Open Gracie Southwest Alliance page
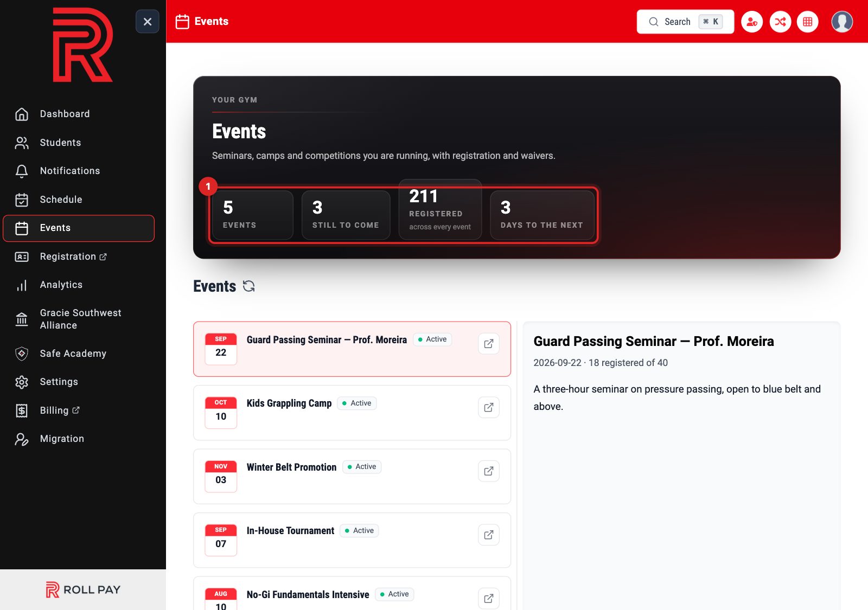The image size is (868, 610). [79, 319]
